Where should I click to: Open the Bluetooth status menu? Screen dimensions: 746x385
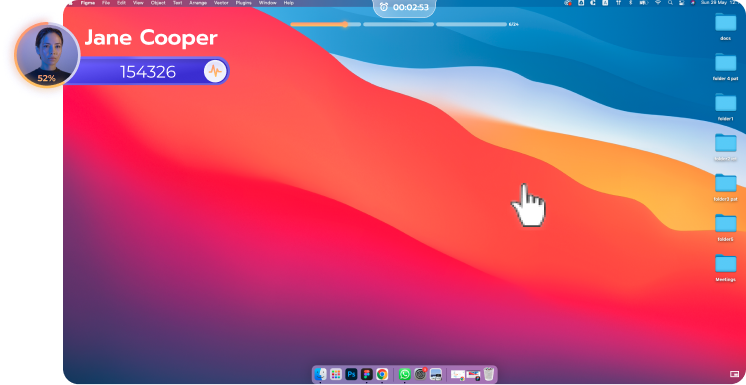point(631,3)
